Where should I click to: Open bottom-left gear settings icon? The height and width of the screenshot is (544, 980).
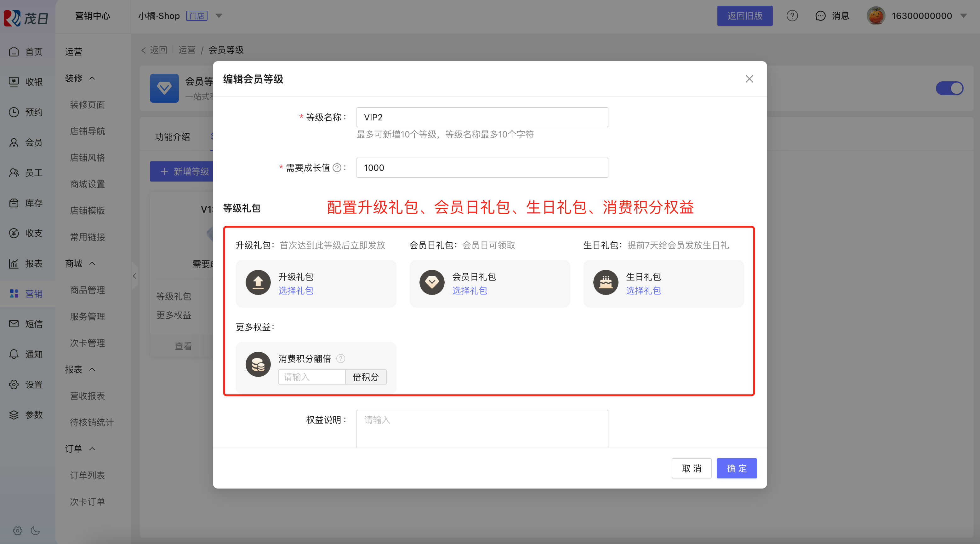click(x=18, y=531)
